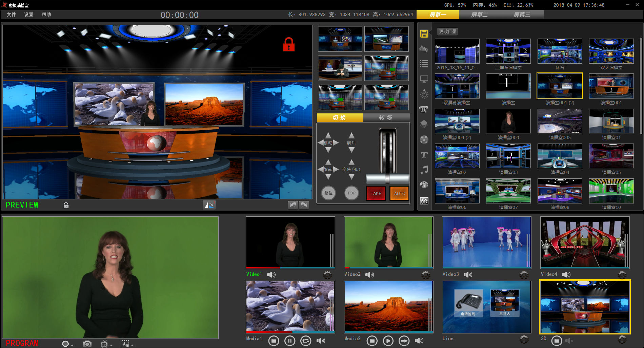Click the camera snapshot icon under Program
The height and width of the screenshot is (348, 644).
click(87, 344)
